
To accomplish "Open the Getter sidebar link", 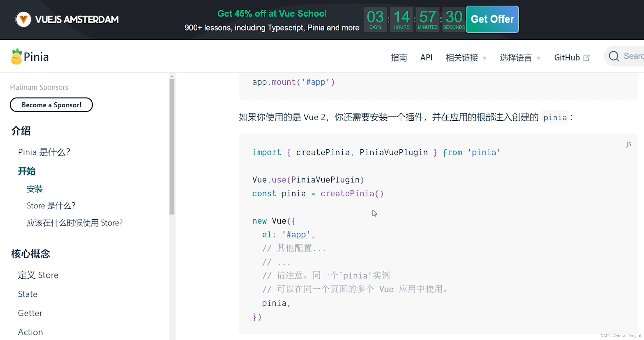I will click(30, 313).
